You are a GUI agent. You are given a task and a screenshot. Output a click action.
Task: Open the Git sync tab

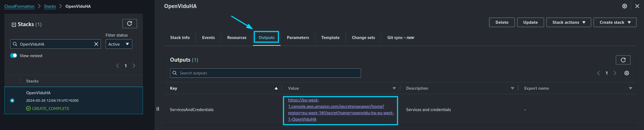(400, 38)
